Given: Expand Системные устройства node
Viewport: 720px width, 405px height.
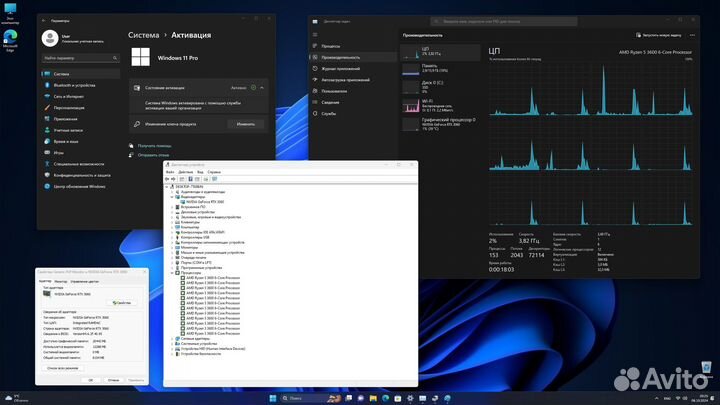Looking at the screenshot, I should [172, 343].
